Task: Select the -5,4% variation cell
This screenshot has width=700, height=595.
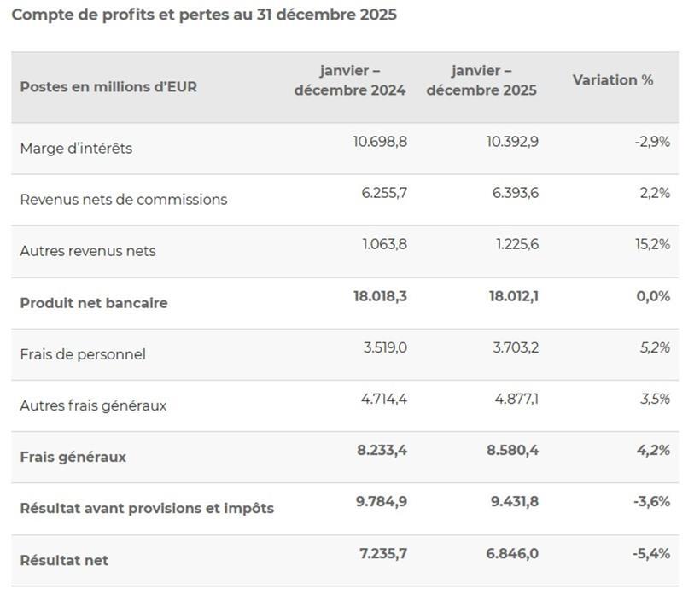Action: pos(651,553)
